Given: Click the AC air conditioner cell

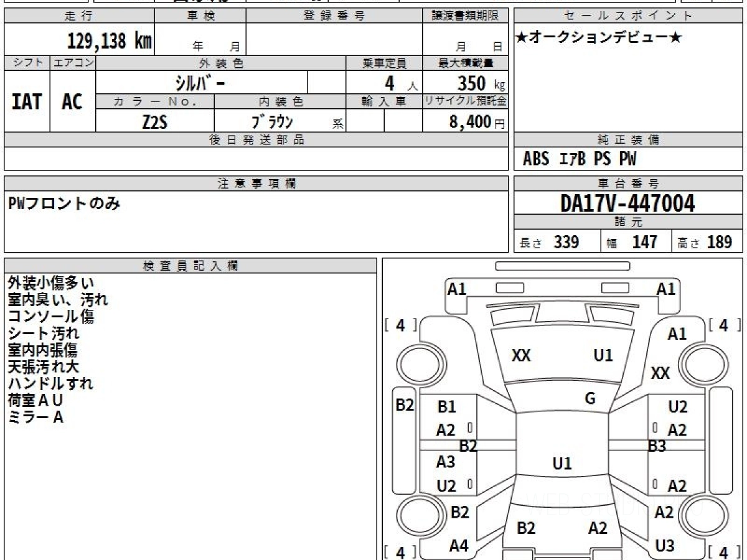Looking at the screenshot, I should pyautogui.click(x=73, y=101).
